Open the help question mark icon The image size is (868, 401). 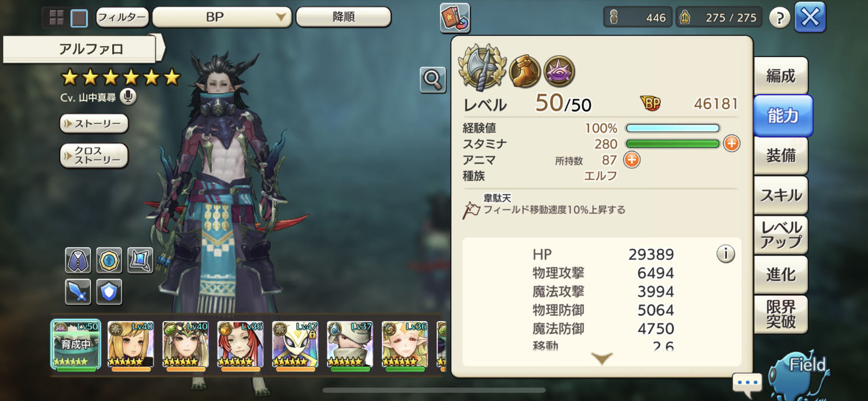pyautogui.click(x=779, y=18)
